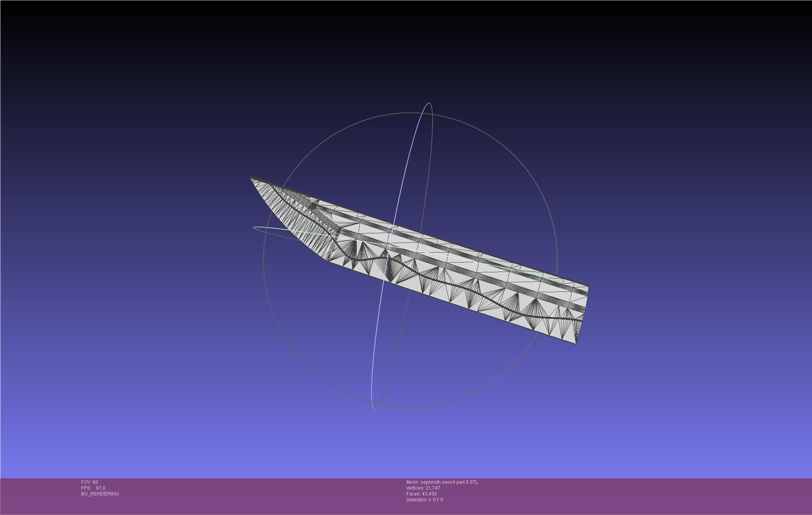The height and width of the screenshot is (515, 812).
Task: Click the Selection: v: 0 f: 0 text
Action: (x=425, y=500)
